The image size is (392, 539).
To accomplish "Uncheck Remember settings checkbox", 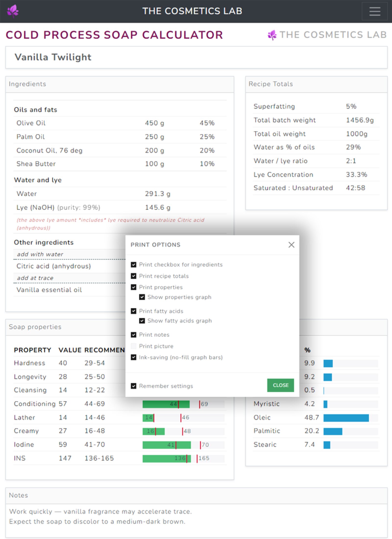I will click(134, 386).
